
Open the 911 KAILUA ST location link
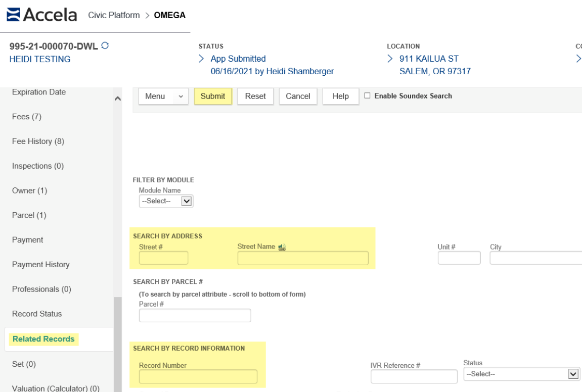point(429,59)
